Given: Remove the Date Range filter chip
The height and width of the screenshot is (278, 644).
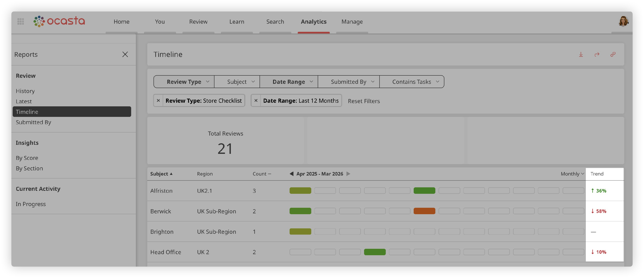Looking at the screenshot, I should click(256, 101).
